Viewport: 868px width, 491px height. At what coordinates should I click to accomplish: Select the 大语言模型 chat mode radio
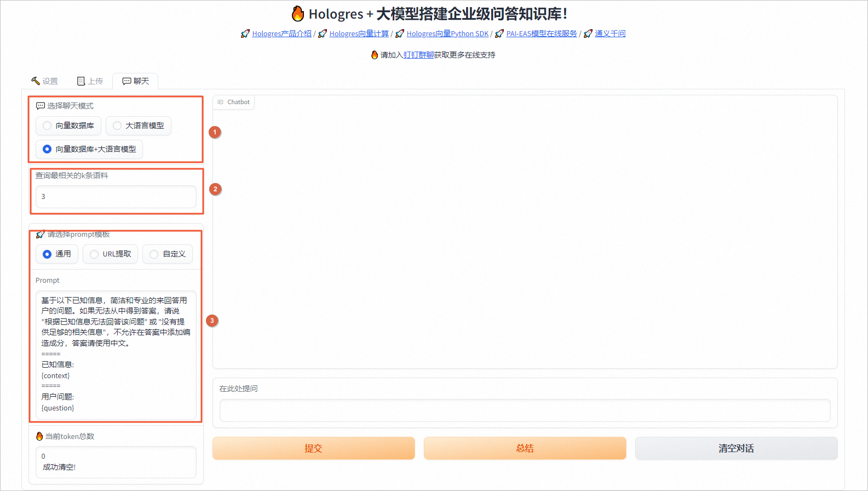click(139, 125)
